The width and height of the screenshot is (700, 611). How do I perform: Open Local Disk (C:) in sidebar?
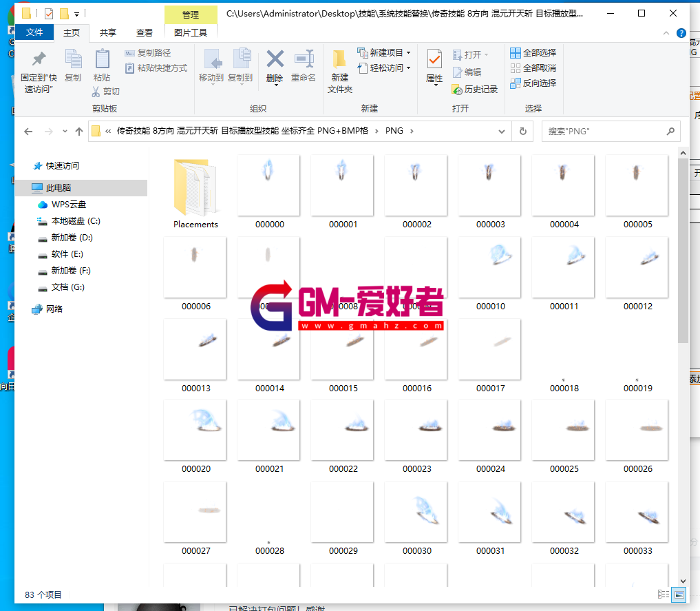coord(76,221)
